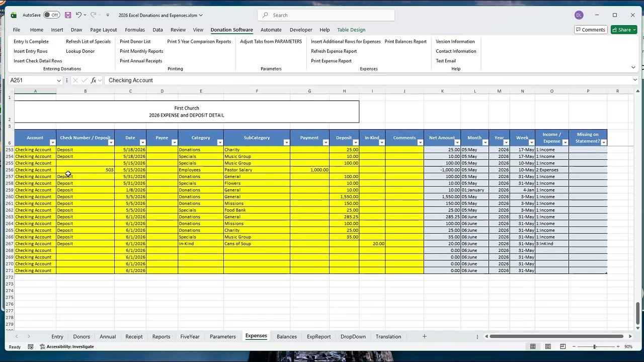Select the Donors sheet tab
This screenshot has width=644, height=362.
pyautogui.click(x=82, y=336)
